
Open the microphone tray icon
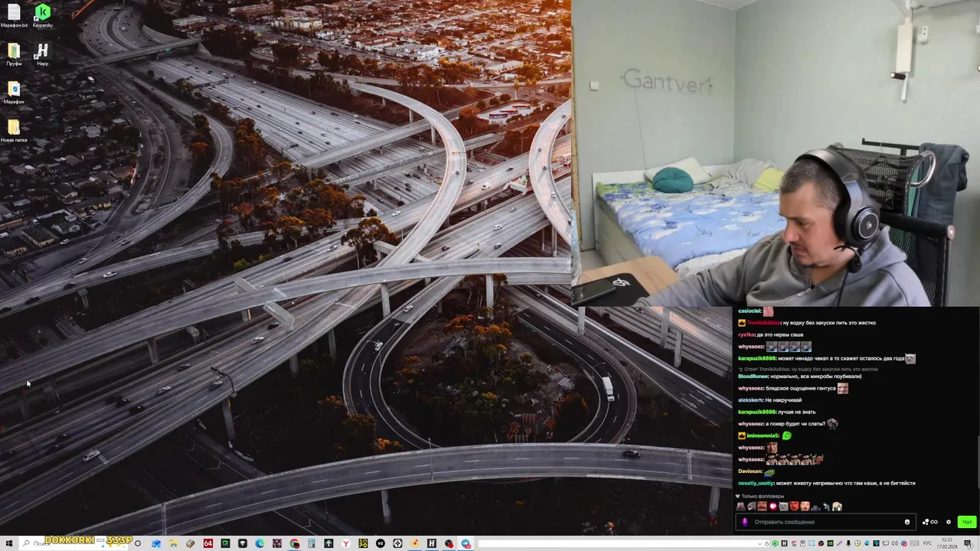click(x=848, y=543)
